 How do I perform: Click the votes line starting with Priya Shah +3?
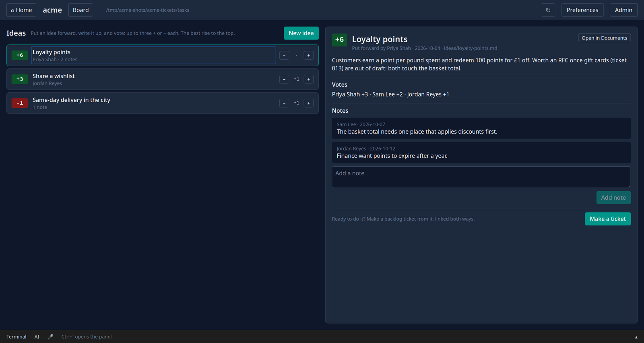pos(390,94)
